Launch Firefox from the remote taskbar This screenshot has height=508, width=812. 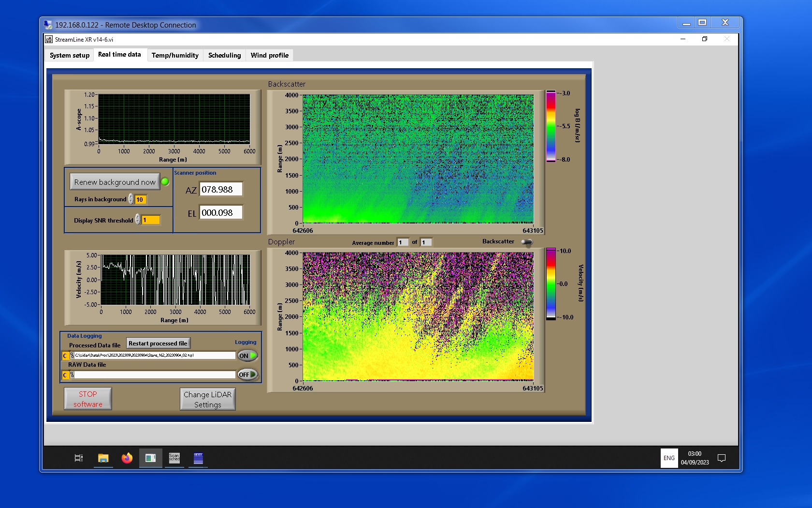[x=127, y=458]
